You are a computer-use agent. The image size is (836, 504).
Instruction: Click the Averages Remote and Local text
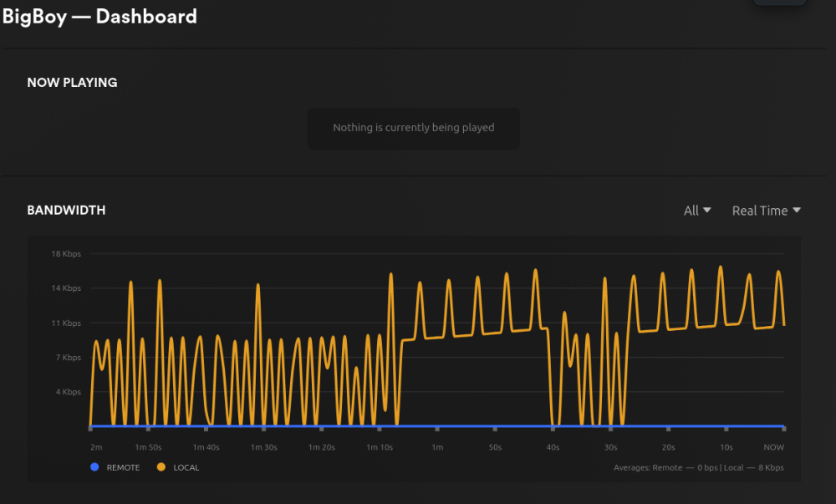click(698, 467)
